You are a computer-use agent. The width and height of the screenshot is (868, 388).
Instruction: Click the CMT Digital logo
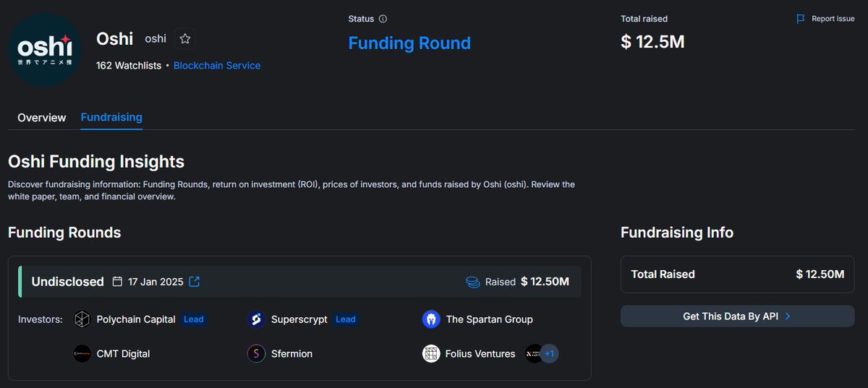pyautogui.click(x=82, y=354)
